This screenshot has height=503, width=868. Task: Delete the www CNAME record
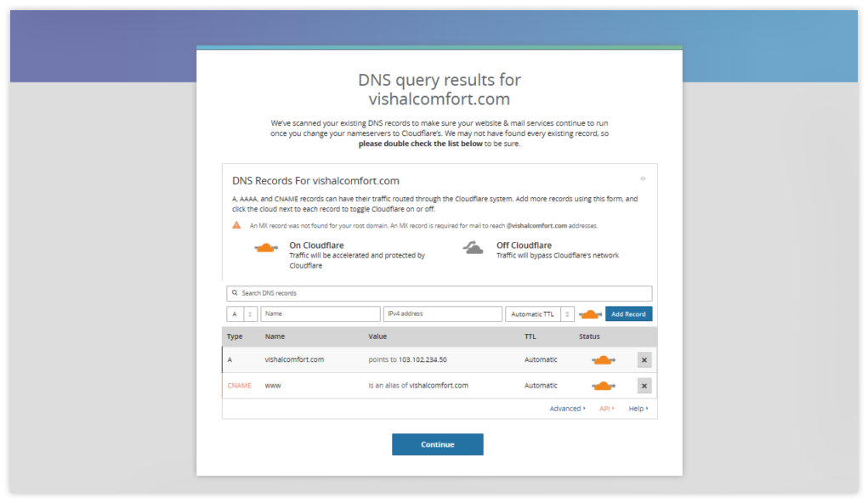coord(644,386)
